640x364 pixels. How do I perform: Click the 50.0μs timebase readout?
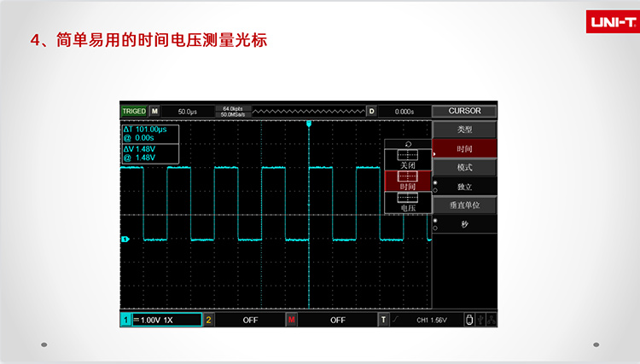(x=187, y=111)
